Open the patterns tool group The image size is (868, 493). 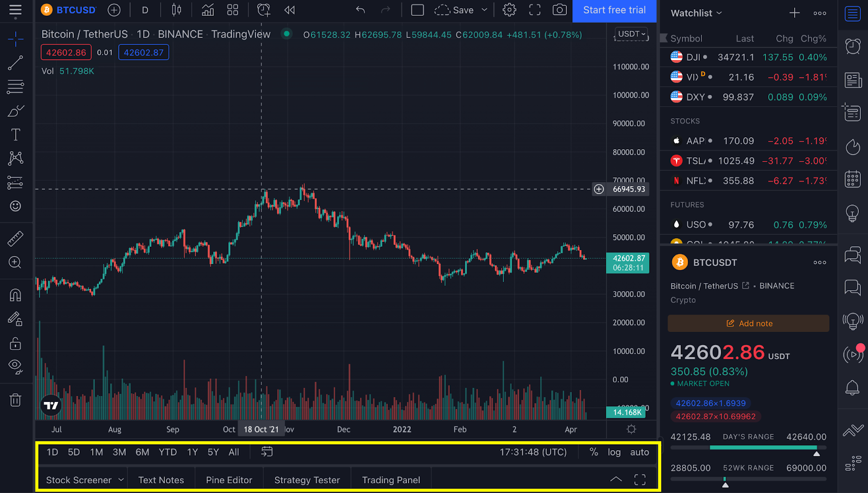click(x=15, y=158)
